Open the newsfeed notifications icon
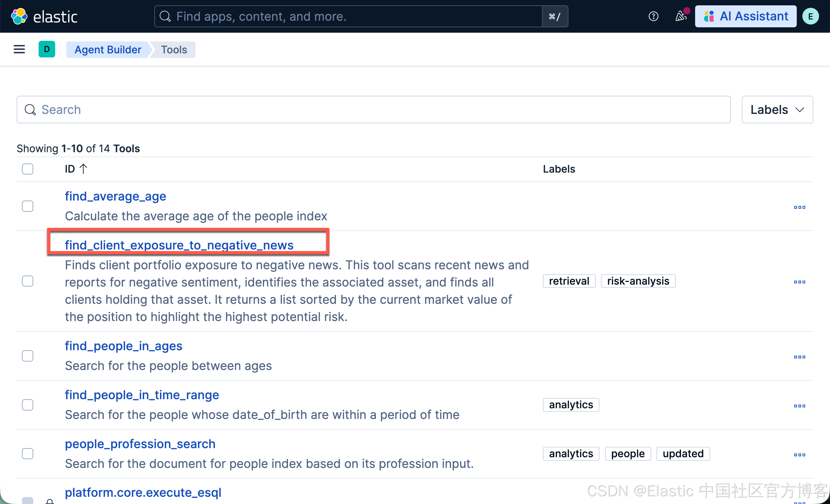 (x=681, y=16)
